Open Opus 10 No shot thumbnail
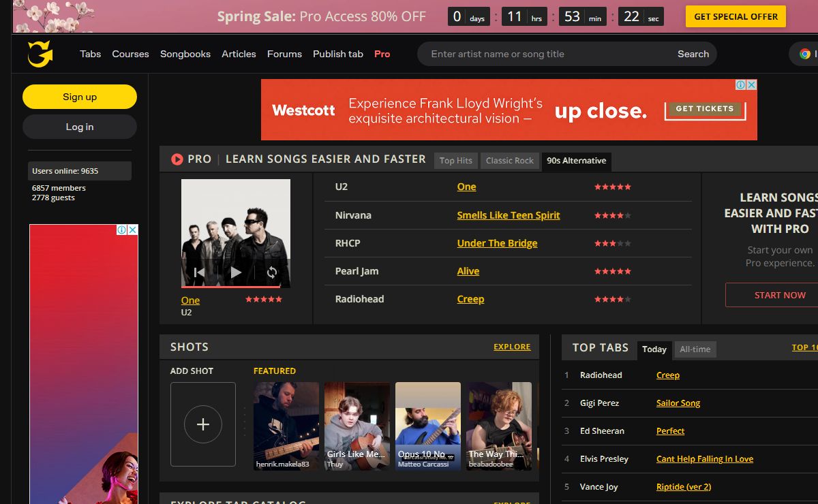 pos(428,426)
